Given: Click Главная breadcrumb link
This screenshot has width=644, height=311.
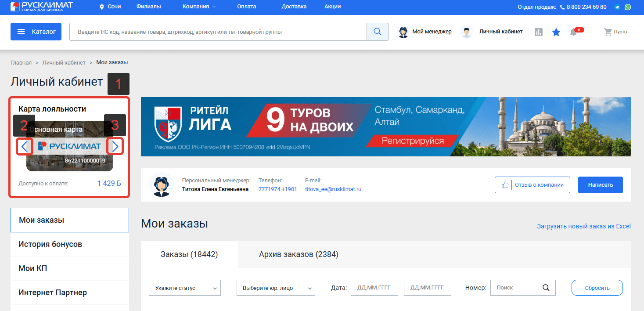Looking at the screenshot, I should pos(21,62).
